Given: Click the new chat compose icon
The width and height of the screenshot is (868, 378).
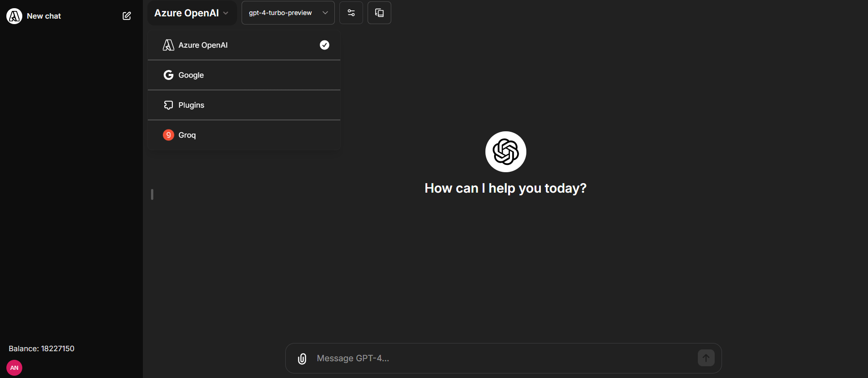Looking at the screenshot, I should coord(127,16).
